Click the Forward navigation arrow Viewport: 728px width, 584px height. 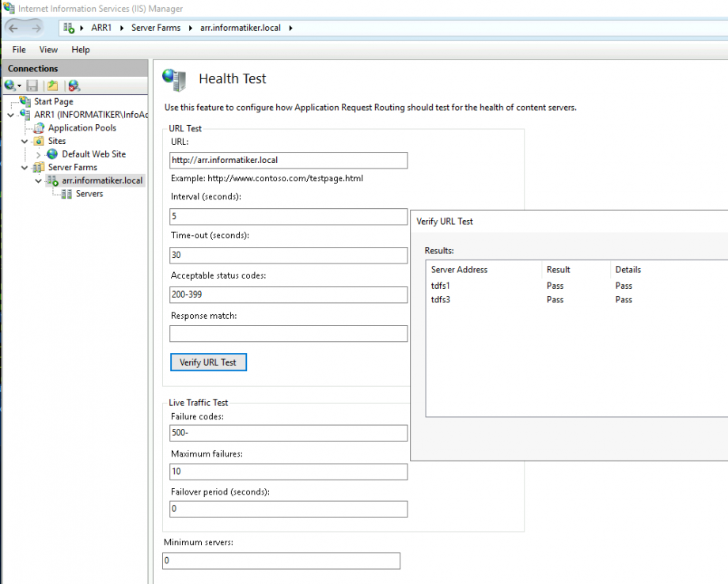(x=35, y=27)
